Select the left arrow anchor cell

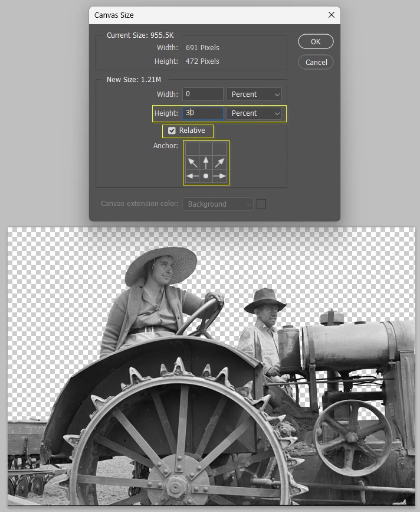click(192, 176)
